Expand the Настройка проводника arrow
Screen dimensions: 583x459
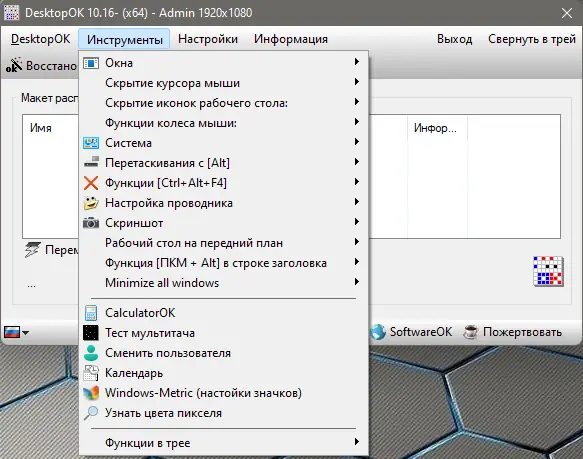click(x=357, y=202)
